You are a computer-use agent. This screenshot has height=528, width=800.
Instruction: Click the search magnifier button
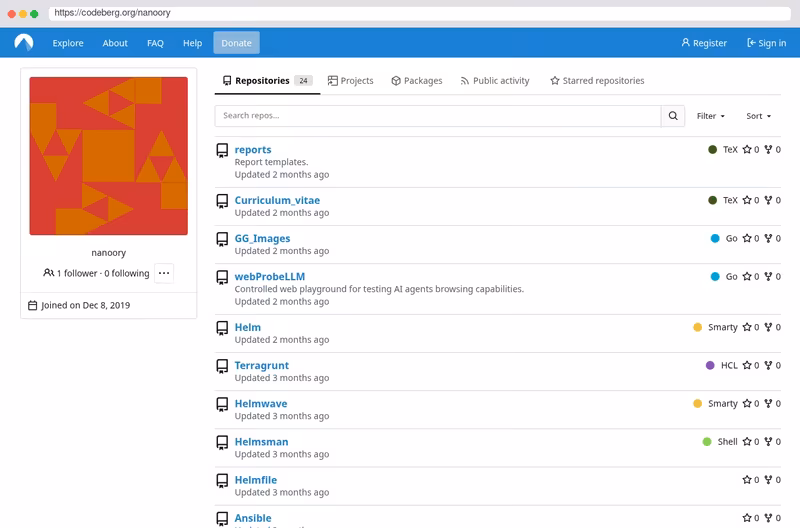click(673, 116)
